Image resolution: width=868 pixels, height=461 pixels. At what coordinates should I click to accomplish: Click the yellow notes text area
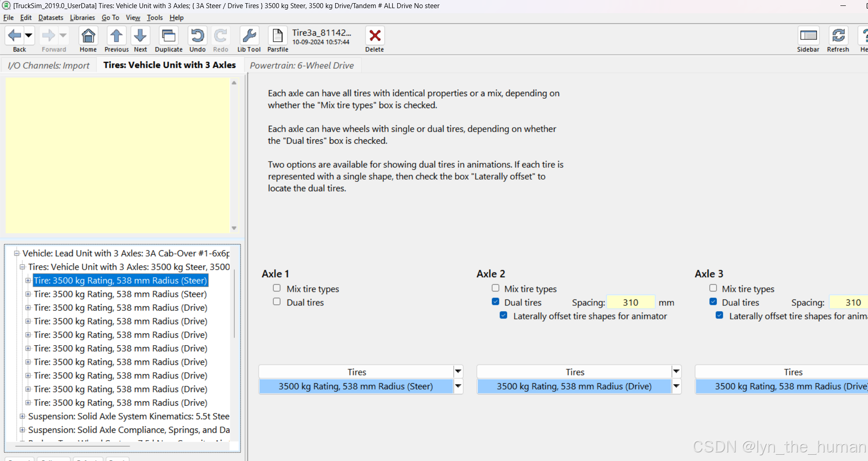point(118,155)
